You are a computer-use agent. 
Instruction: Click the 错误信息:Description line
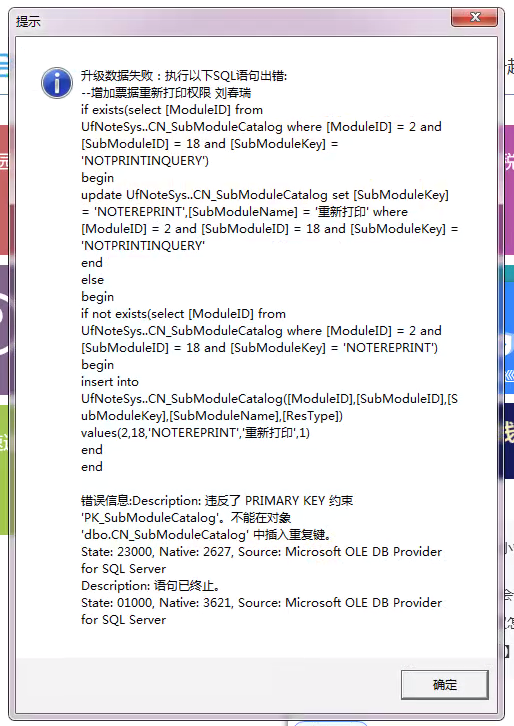[217, 501]
